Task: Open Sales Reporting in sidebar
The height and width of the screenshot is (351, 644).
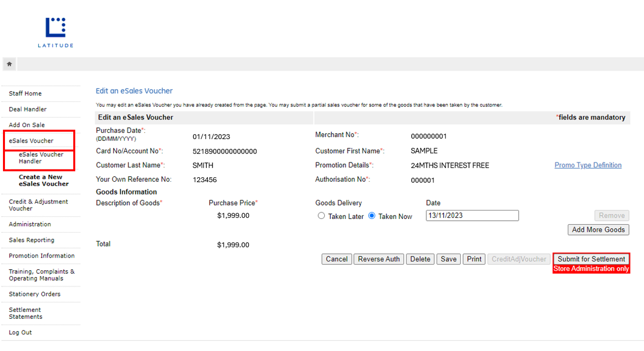Action: pyautogui.click(x=32, y=240)
